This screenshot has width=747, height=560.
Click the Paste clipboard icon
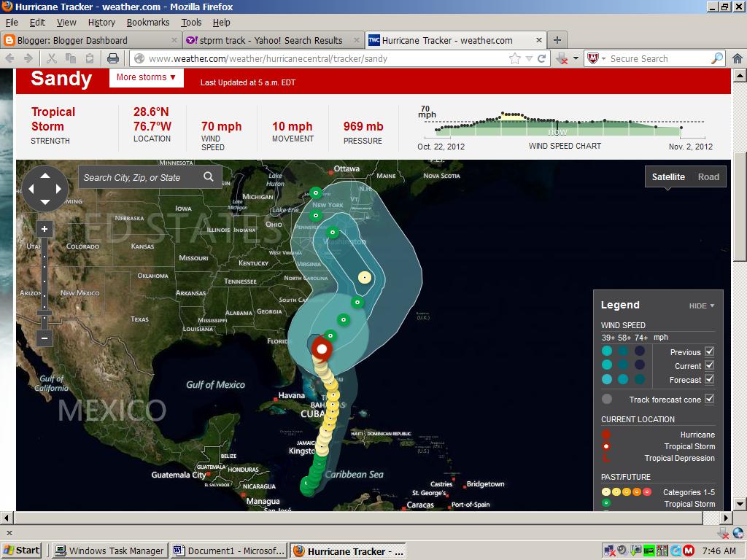(x=90, y=58)
